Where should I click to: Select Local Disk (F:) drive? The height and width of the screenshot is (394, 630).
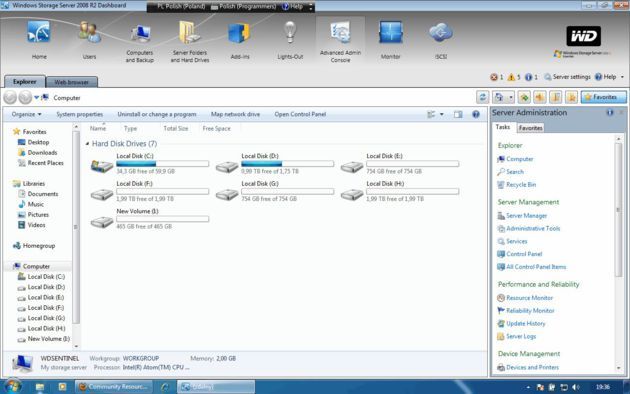[149, 191]
